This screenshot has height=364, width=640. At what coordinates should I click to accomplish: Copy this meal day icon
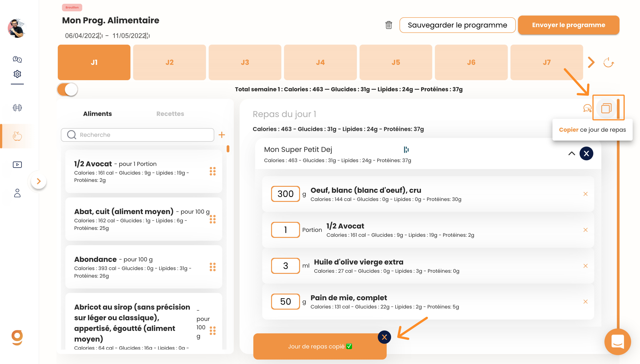pyautogui.click(x=606, y=108)
